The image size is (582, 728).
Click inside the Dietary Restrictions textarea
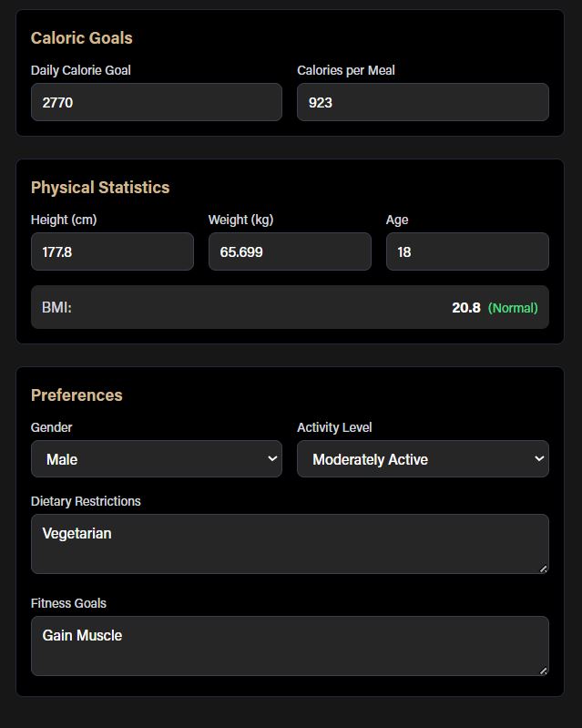(290, 544)
